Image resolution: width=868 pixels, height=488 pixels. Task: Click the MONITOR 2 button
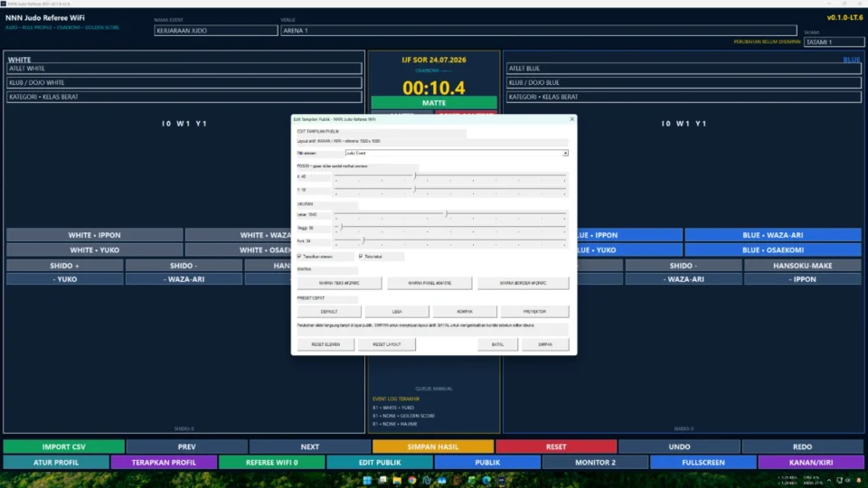tap(596, 462)
